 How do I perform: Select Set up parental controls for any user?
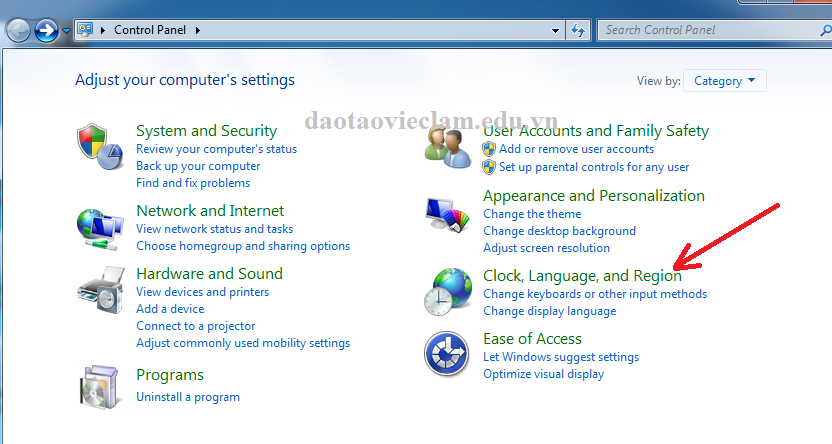[x=594, y=167]
